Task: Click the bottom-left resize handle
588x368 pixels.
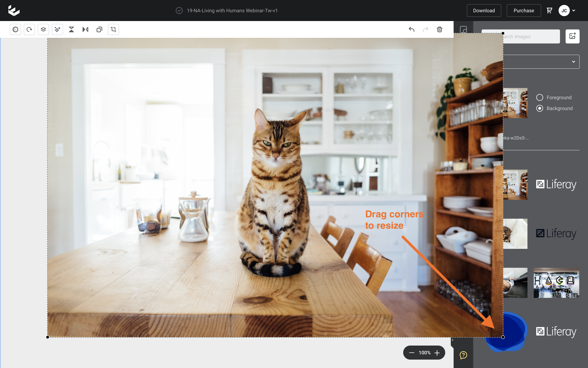Action: (x=48, y=337)
